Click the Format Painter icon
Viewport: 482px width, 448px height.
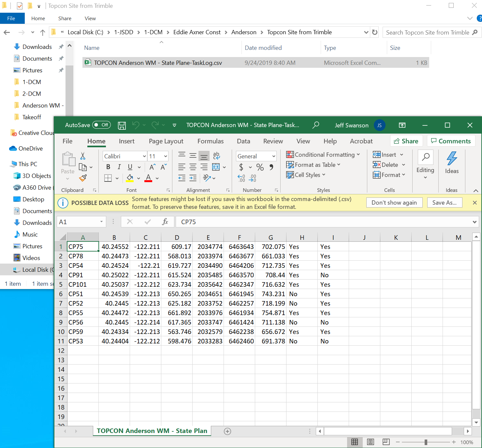coord(83,178)
